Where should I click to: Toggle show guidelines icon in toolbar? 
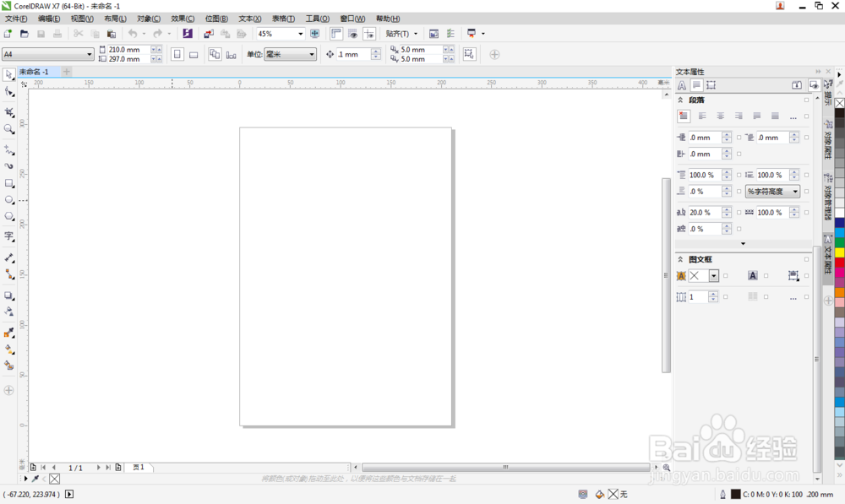tap(369, 34)
